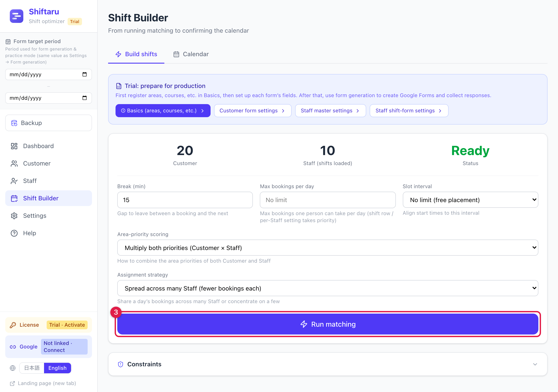Click the chevron arrow on Staff master settings

coord(358,111)
